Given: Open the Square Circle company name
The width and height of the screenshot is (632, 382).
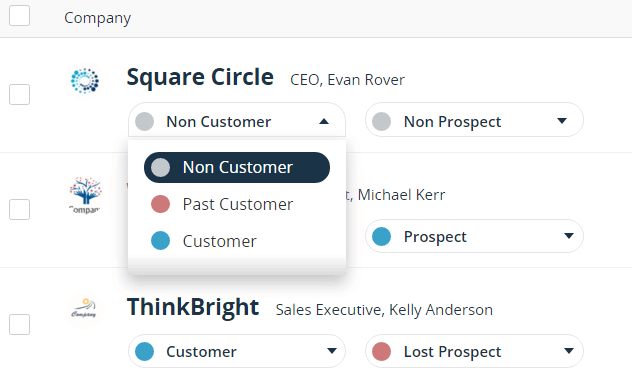Looking at the screenshot, I should (x=200, y=77).
